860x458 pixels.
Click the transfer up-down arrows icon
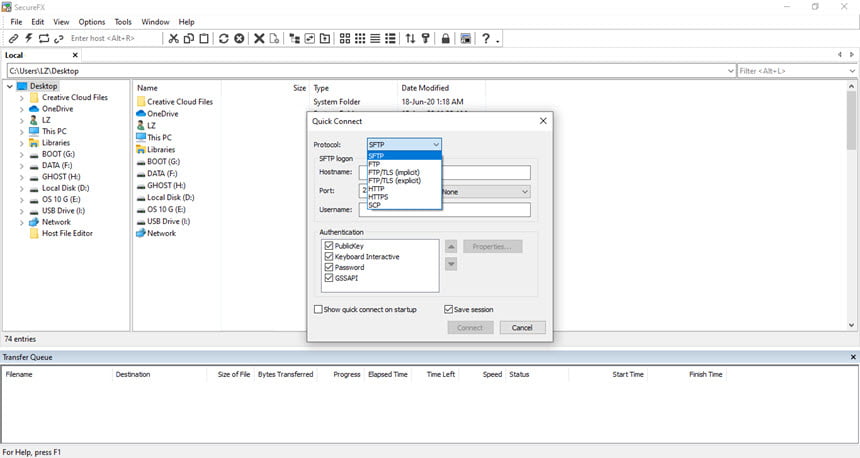pos(410,38)
